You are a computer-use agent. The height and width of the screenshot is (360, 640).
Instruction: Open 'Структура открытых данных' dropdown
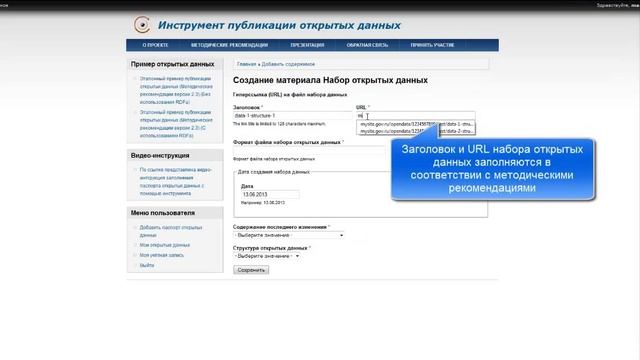tap(267, 256)
